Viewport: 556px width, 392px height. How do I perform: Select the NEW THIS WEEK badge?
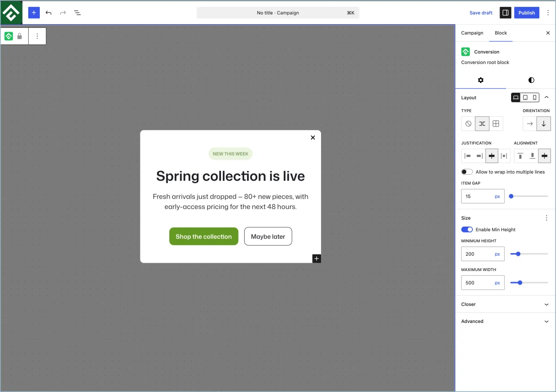tap(230, 154)
